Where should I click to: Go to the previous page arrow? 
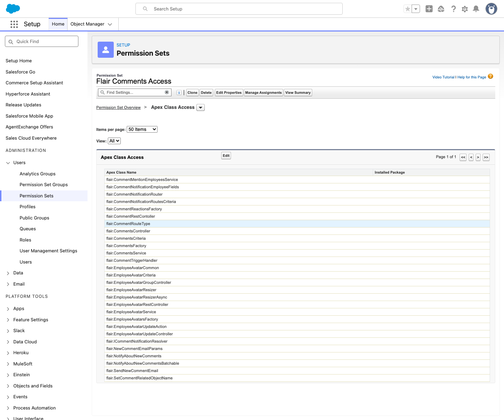[x=471, y=157]
